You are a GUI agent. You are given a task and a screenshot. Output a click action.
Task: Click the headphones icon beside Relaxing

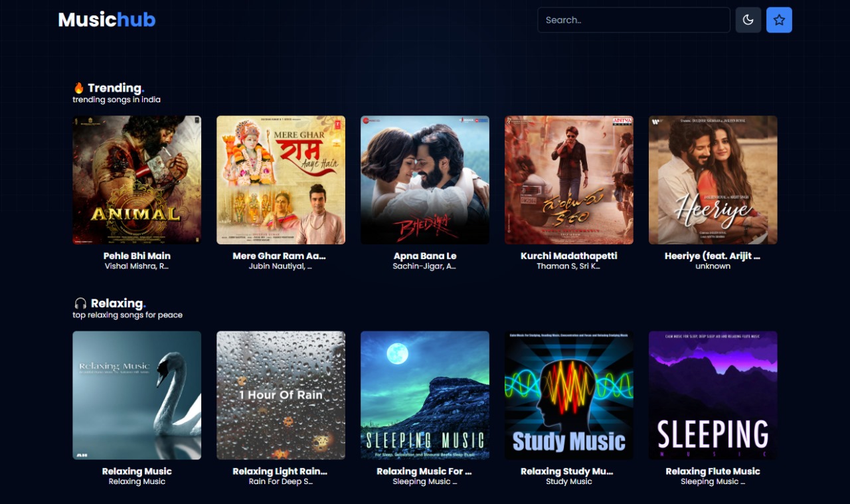tap(80, 303)
